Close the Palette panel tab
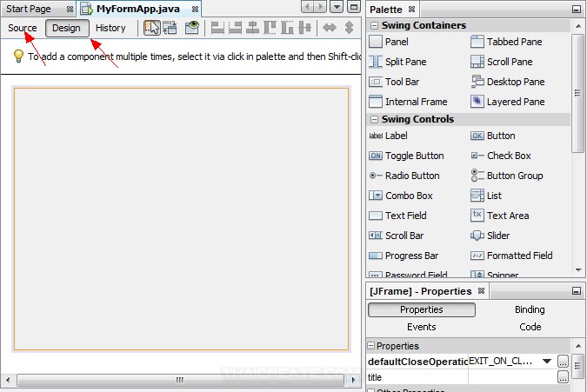Image resolution: width=587 pixels, height=392 pixels. [x=412, y=10]
